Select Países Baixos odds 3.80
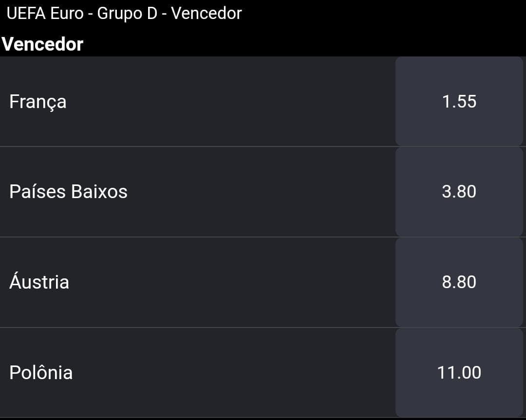Screen dimensions: 526x420 coord(459,192)
